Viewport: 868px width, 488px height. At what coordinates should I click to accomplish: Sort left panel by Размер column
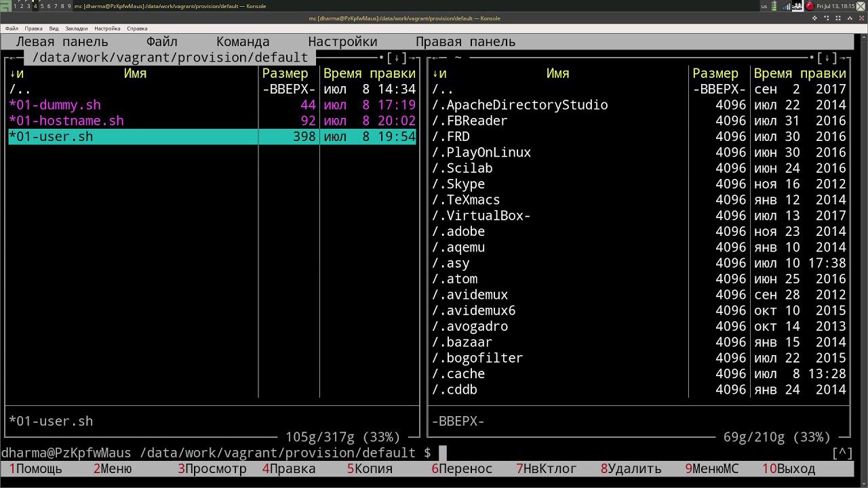[285, 73]
